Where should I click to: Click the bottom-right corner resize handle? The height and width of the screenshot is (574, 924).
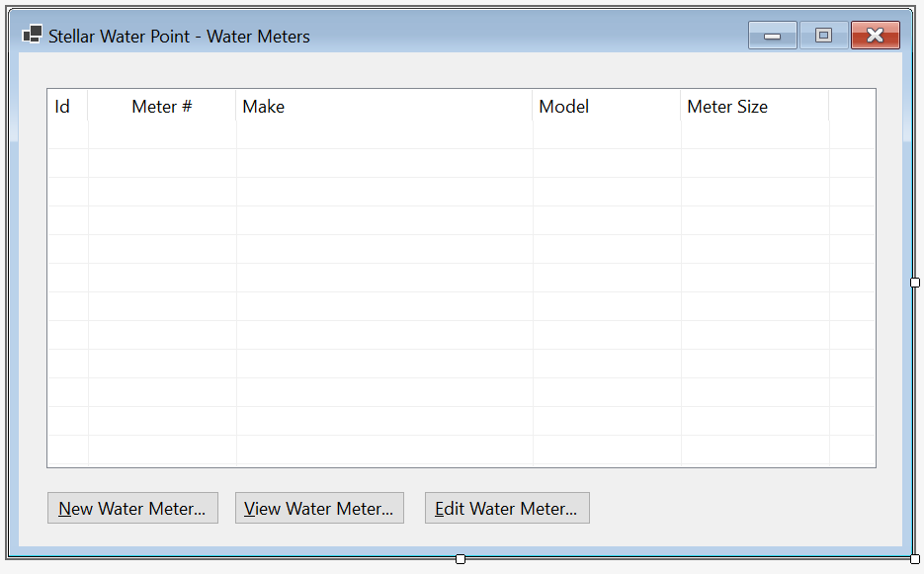914,558
